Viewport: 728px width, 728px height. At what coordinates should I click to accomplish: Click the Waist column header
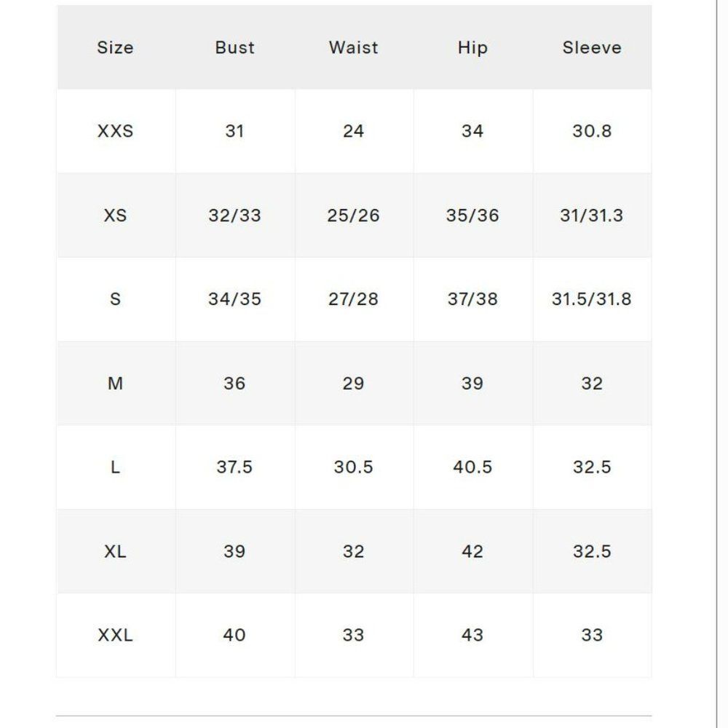click(x=353, y=47)
